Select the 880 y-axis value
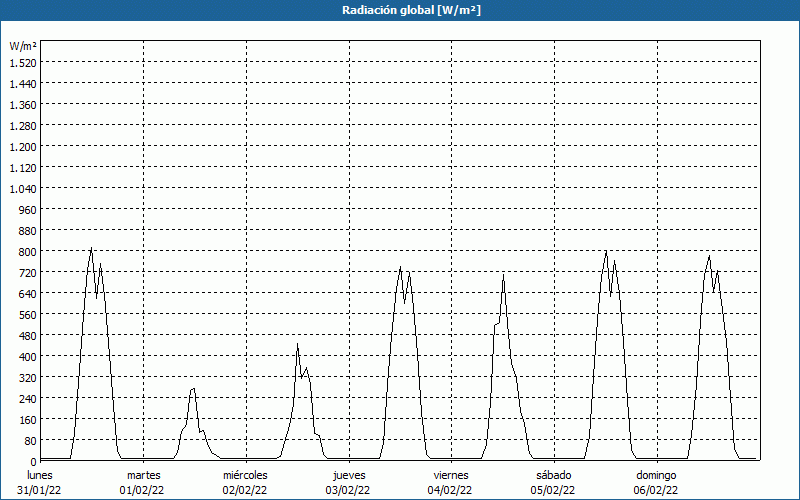Screen dimensions: 800x500 coord(28,231)
